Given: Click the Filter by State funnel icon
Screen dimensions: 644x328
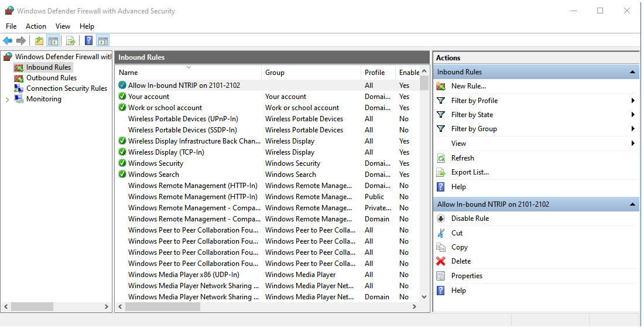Looking at the screenshot, I should point(441,115).
